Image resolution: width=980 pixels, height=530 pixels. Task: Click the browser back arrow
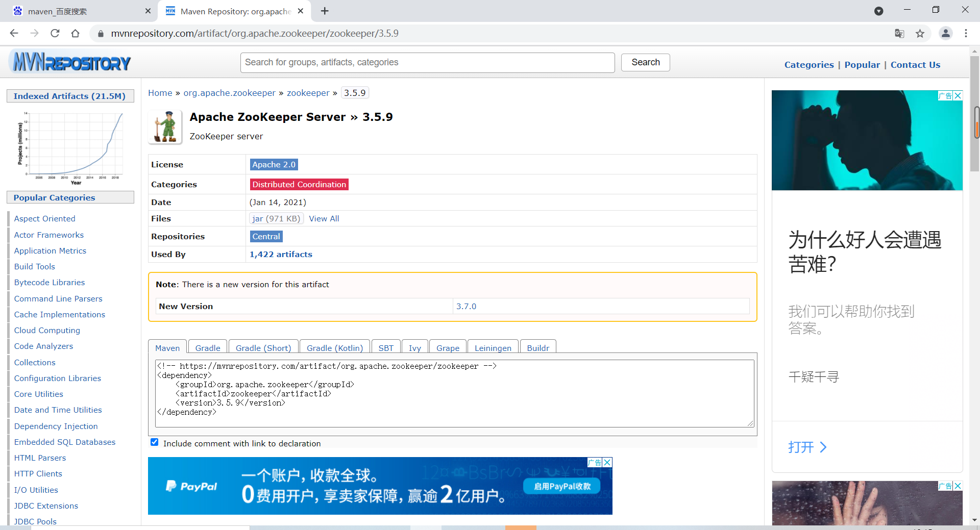(x=14, y=33)
